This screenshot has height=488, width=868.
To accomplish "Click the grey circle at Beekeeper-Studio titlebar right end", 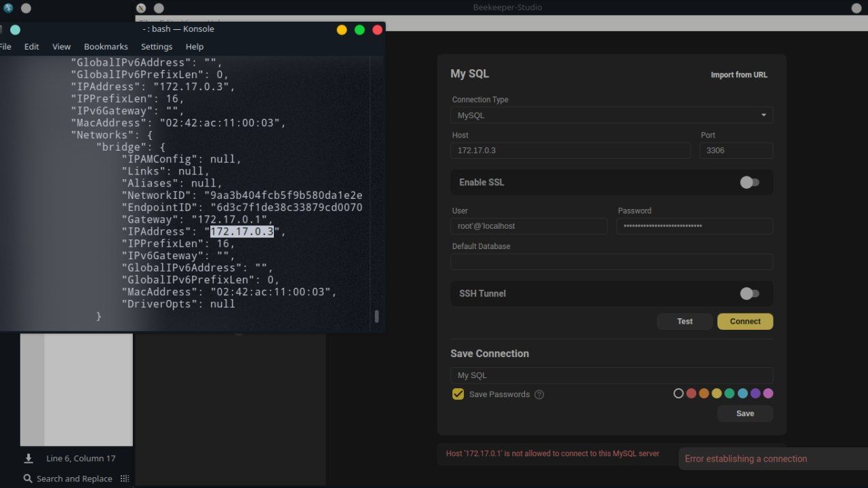I will pos(856,8).
